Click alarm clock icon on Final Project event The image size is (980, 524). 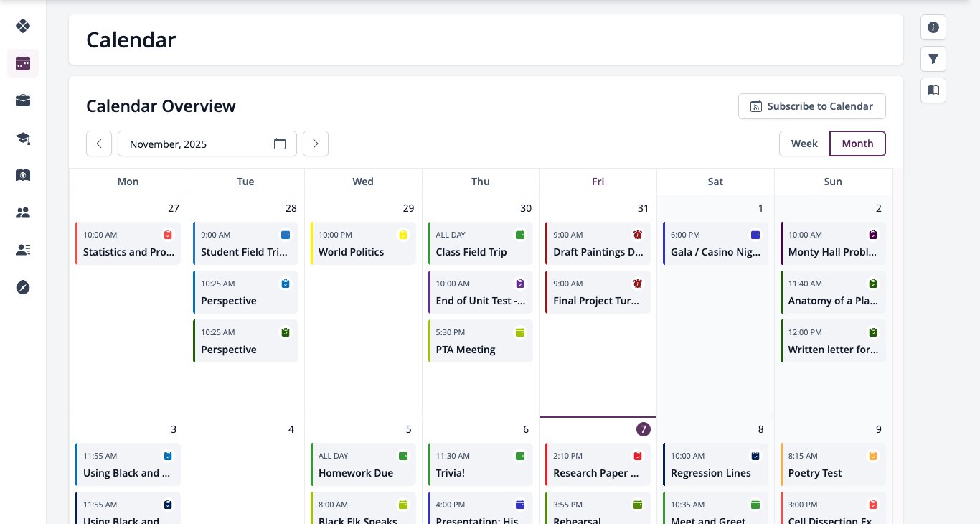coord(638,284)
